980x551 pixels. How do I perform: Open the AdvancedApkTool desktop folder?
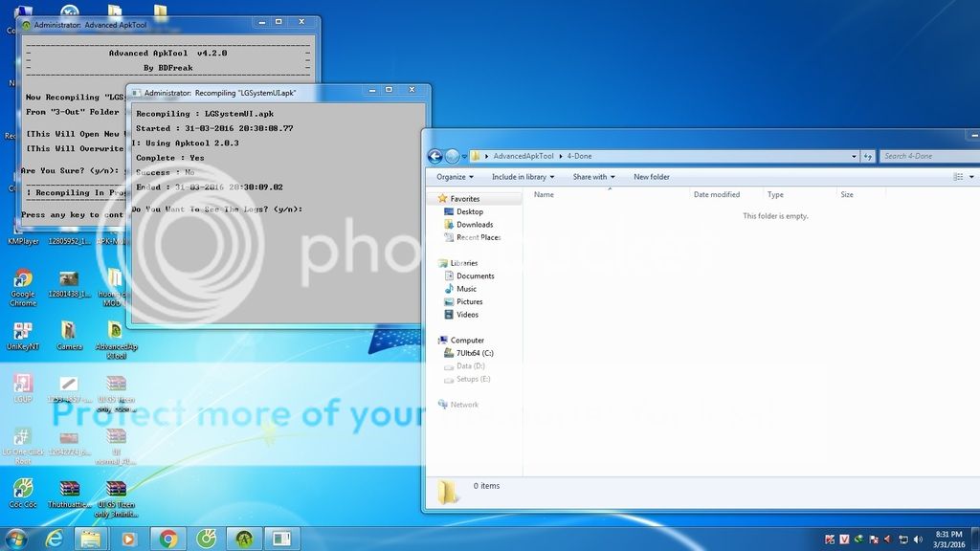116,340
